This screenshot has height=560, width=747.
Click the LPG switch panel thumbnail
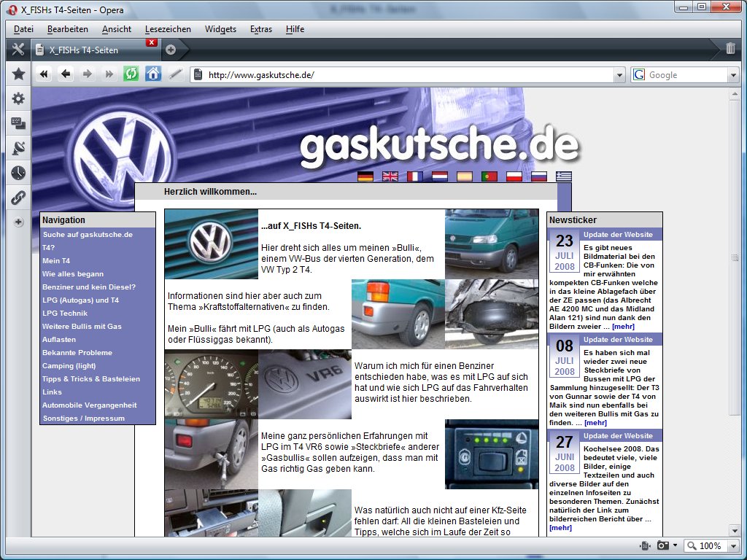[492, 454]
